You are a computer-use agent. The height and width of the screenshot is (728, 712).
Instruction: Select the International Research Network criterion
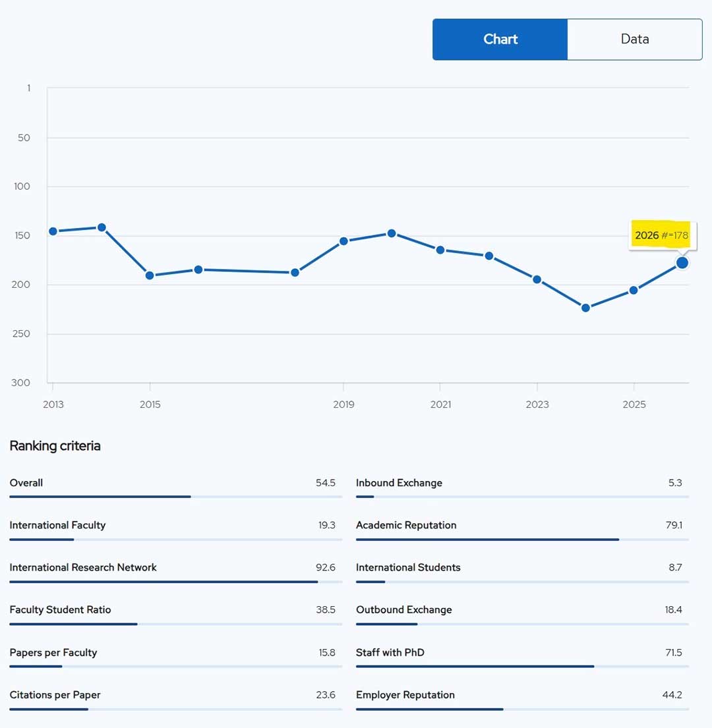pos(83,567)
